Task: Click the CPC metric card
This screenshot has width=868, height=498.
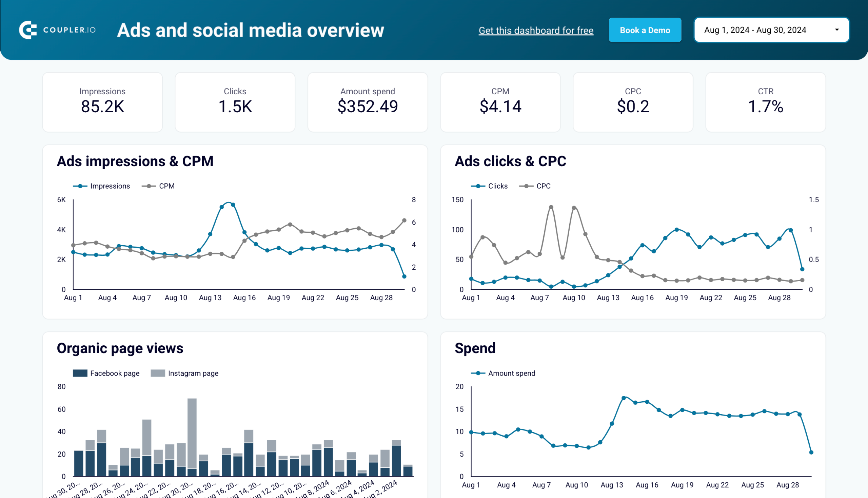Action: [x=632, y=101]
